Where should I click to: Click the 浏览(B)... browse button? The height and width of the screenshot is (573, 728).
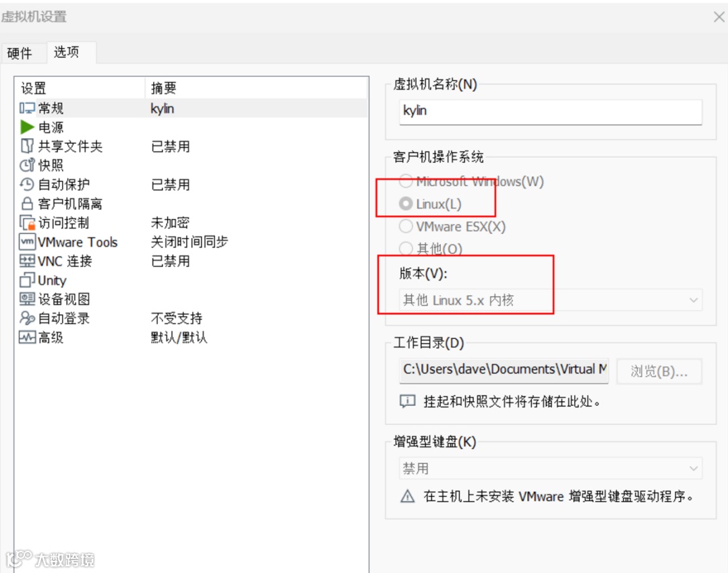point(659,371)
